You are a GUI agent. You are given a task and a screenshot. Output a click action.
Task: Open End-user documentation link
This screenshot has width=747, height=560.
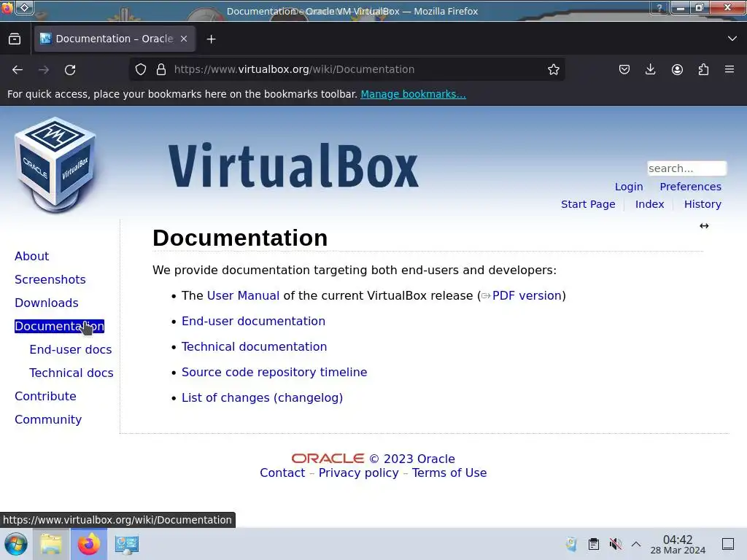[x=253, y=322]
